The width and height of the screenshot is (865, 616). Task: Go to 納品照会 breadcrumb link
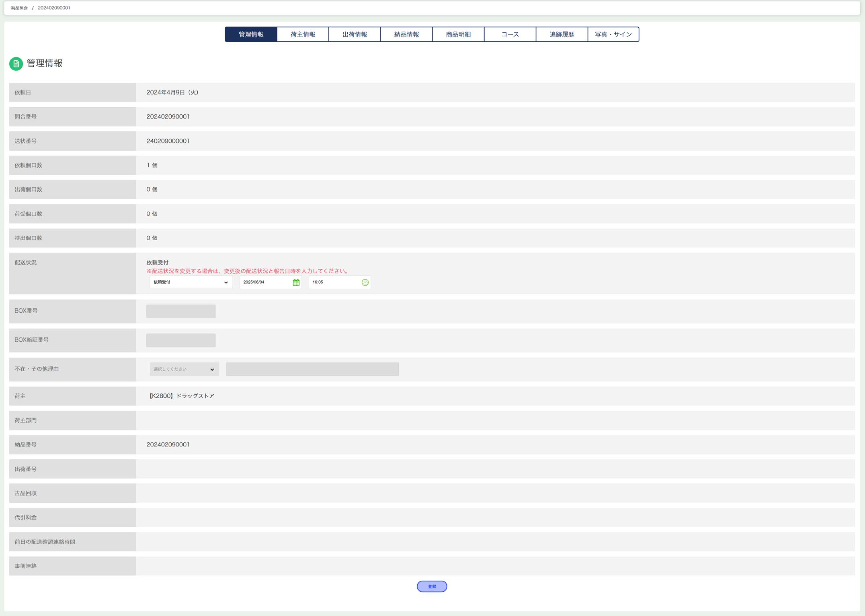[19, 8]
